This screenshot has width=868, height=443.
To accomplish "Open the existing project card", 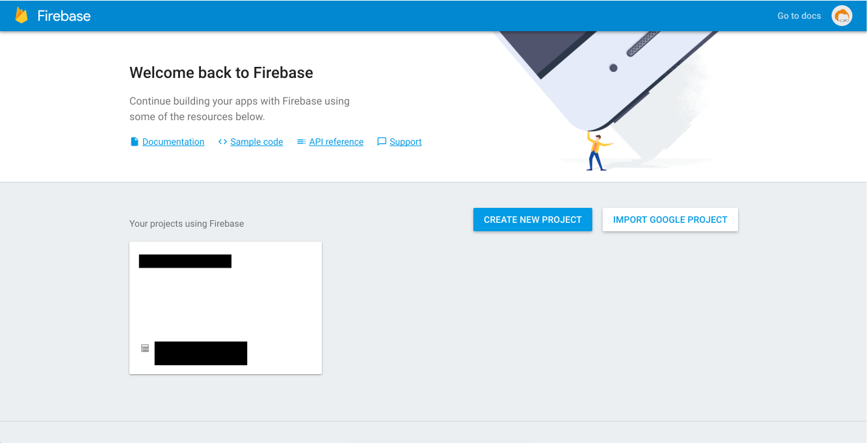I will (x=226, y=308).
